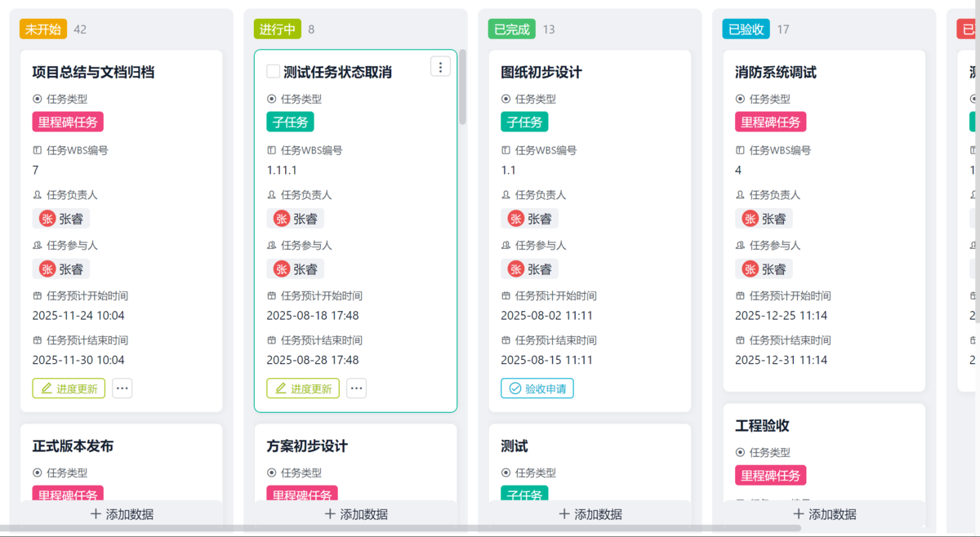
Task: Click 张睿 avatar under 任务参与人 in 图纸初步设计
Action: (516, 269)
